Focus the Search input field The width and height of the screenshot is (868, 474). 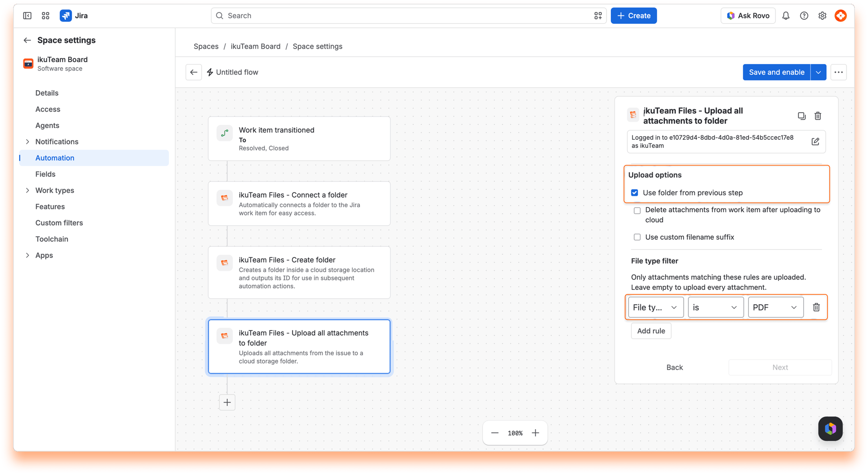(408, 15)
